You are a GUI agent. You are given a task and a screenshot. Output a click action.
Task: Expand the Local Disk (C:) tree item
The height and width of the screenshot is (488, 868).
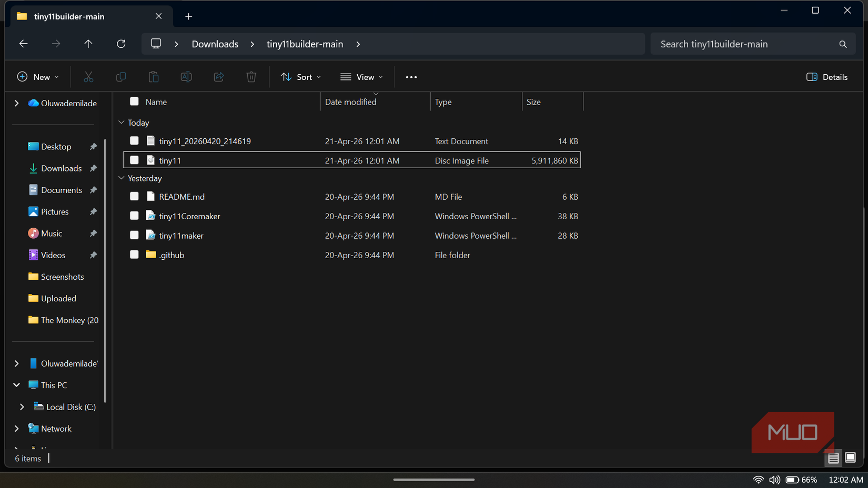click(22, 406)
